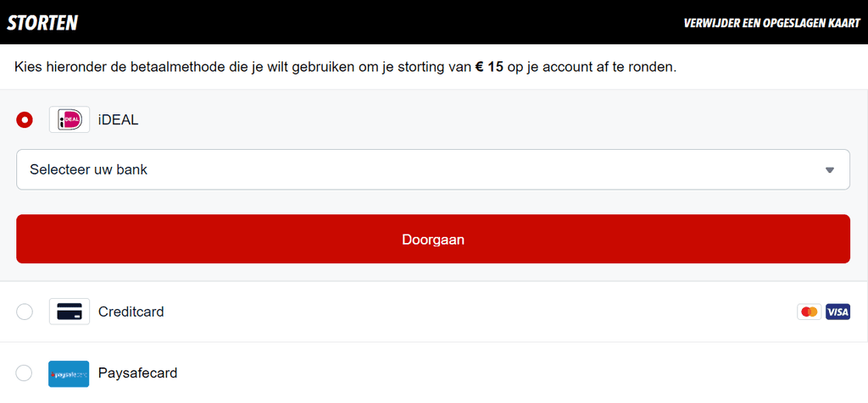
Task: Click the STORTEN header title
Action: pyautogui.click(x=42, y=23)
